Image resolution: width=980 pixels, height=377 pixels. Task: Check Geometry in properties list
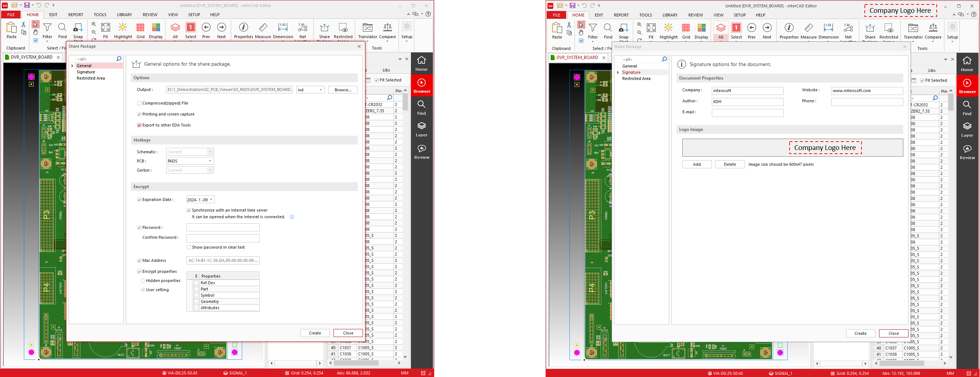(197, 301)
